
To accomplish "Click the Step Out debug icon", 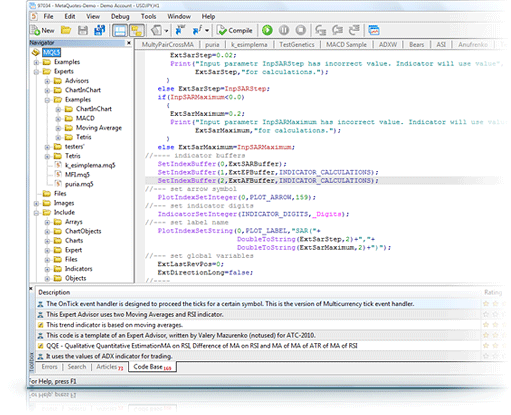I will coord(354,30).
